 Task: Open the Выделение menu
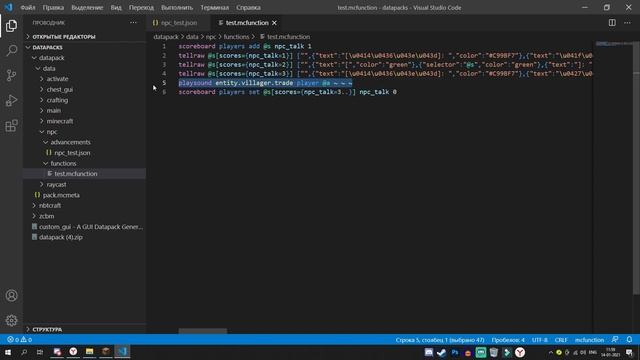87,8
